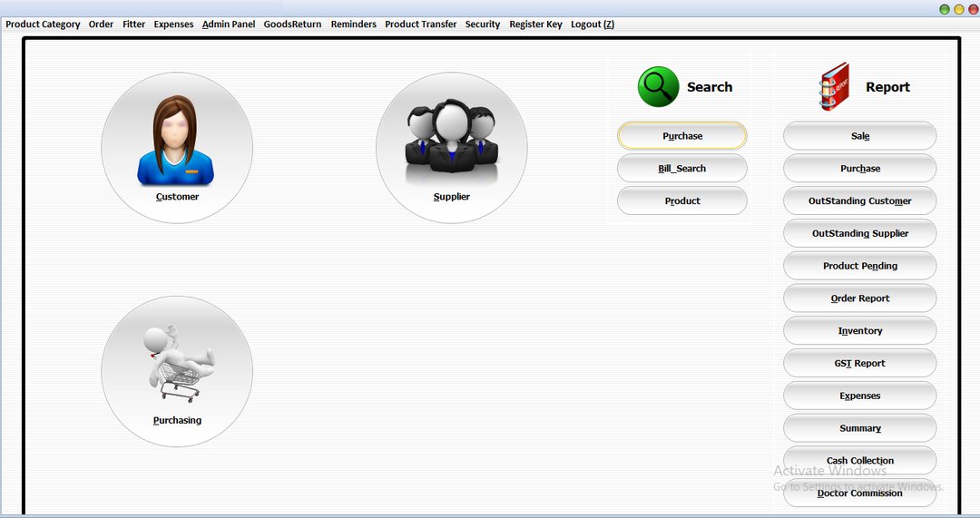Open the GST Report button
Screen dimensions: 980x518
pyautogui.click(x=859, y=364)
